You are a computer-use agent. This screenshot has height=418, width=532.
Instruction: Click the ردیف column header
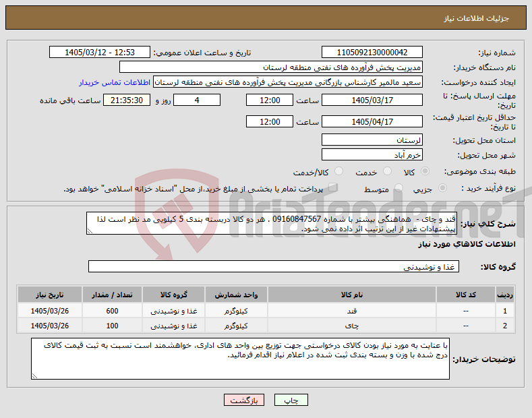tap(505, 295)
